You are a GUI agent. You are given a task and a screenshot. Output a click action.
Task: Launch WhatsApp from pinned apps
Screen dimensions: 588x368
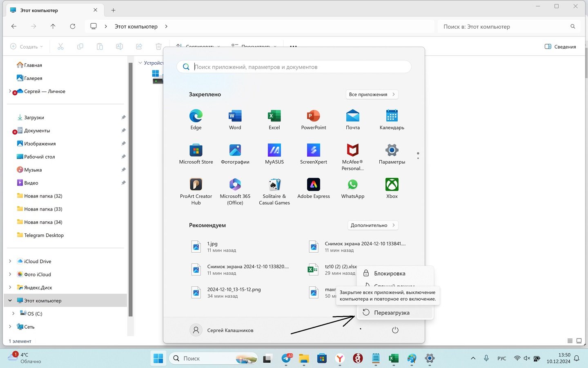point(353,188)
